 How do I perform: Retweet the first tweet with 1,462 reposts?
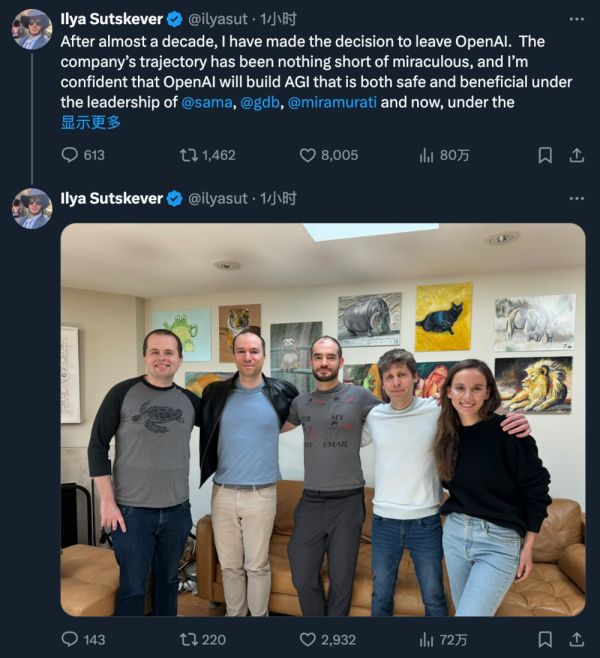click(187, 155)
